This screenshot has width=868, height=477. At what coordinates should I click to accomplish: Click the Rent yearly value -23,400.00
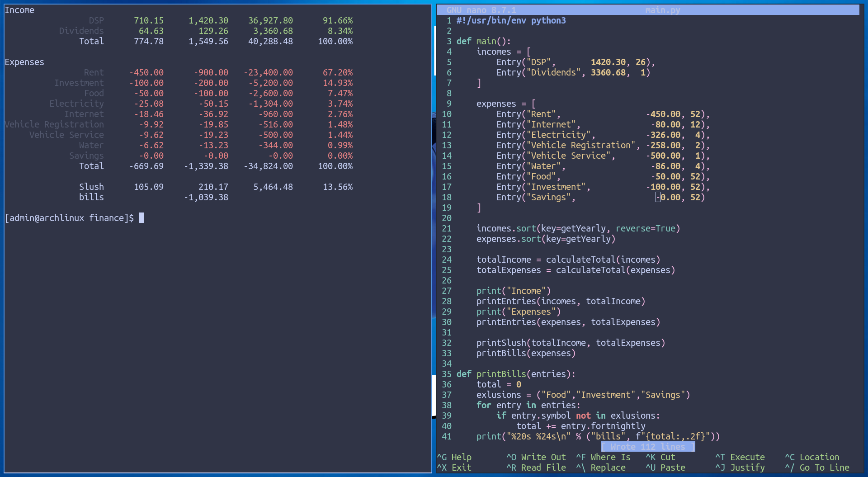(x=268, y=72)
